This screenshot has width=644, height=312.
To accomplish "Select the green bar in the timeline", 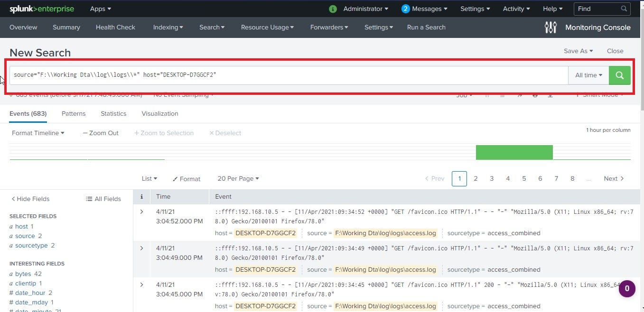I will click(x=514, y=152).
